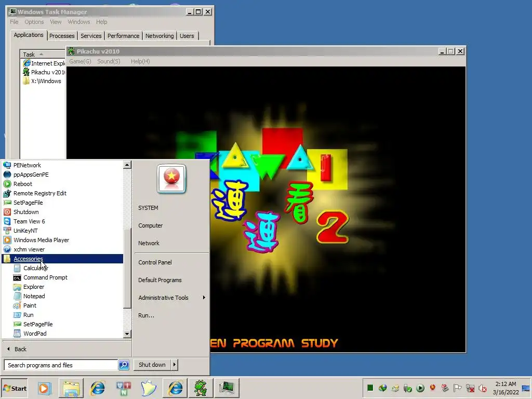Sort by the Task column header

43,54
